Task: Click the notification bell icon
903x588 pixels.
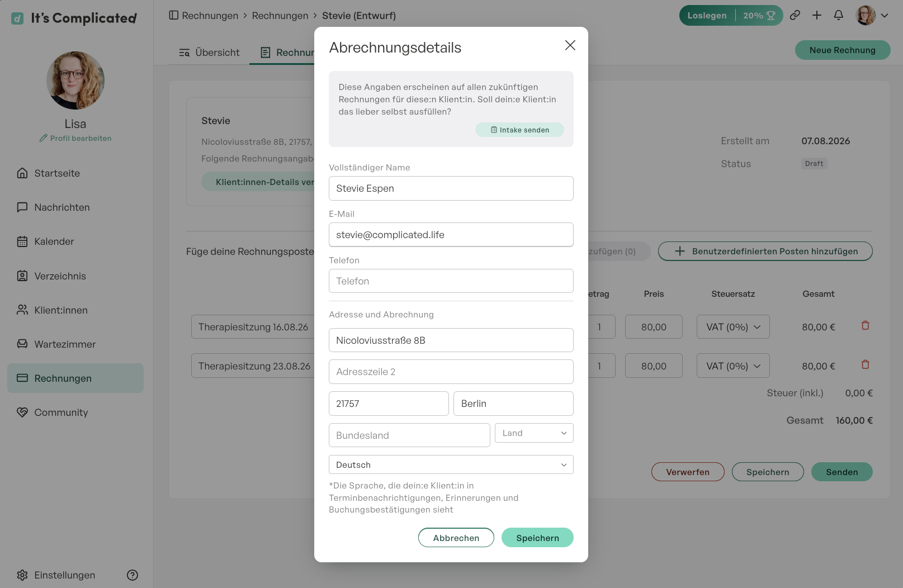Action: click(x=838, y=16)
